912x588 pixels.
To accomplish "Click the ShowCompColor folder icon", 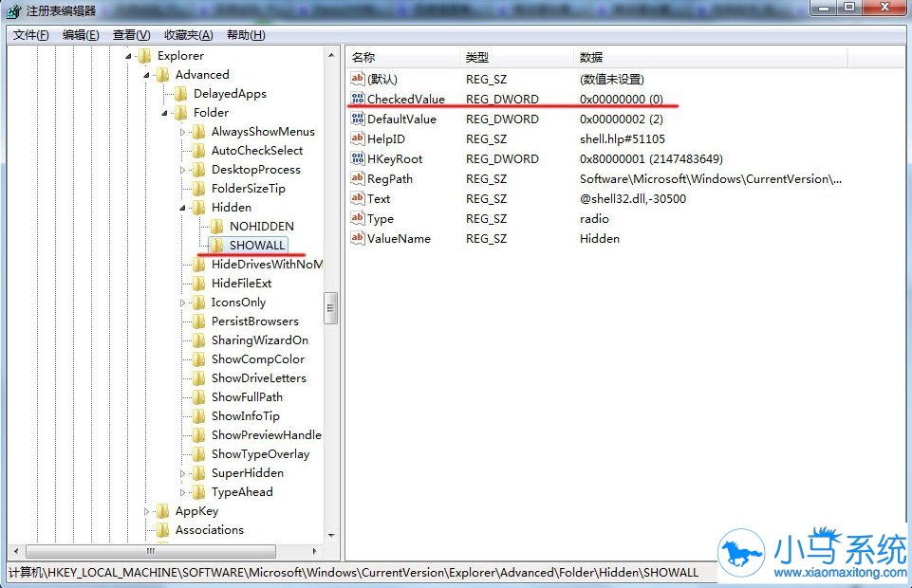I will (199, 359).
